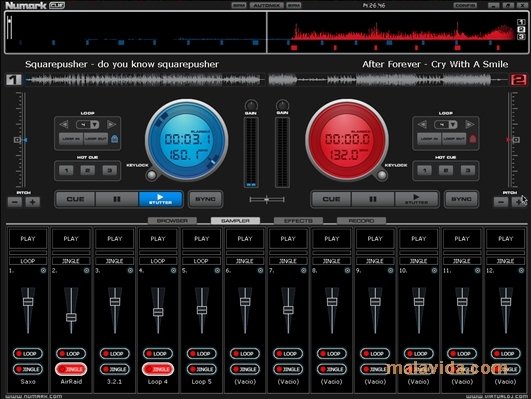Switch to the Sampler tab

coord(235,221)
